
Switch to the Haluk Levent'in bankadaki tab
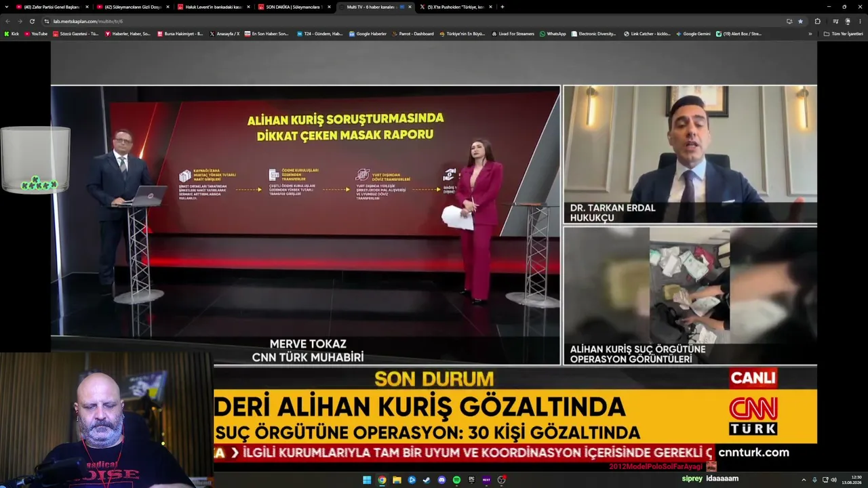(x=213, y=7)
